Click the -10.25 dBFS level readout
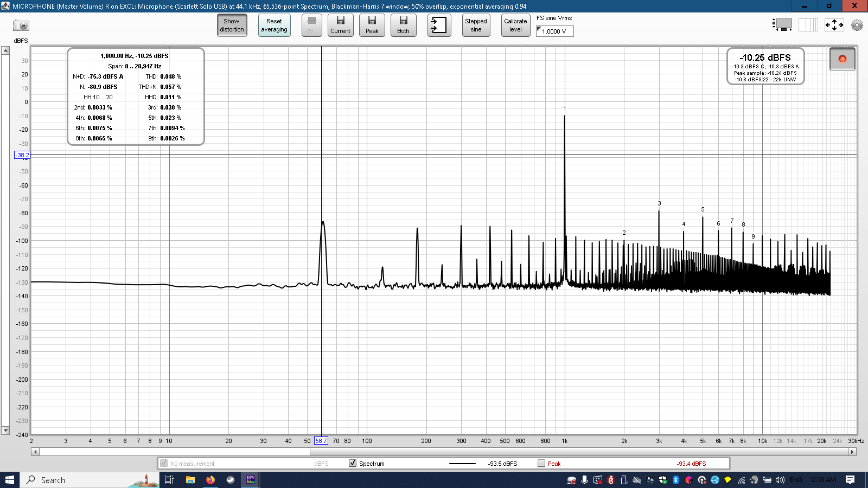Viewport: 868px width, 488px height. point(765,57)
